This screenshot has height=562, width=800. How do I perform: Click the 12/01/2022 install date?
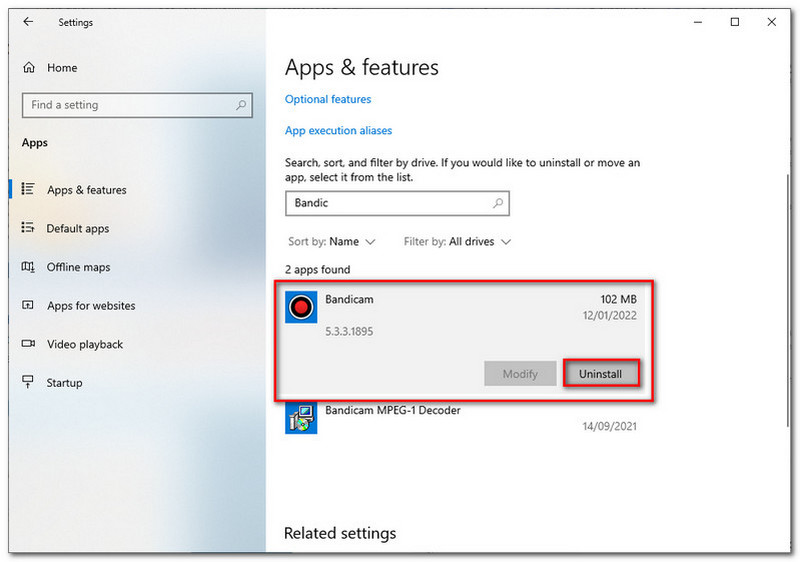point(610,316)
